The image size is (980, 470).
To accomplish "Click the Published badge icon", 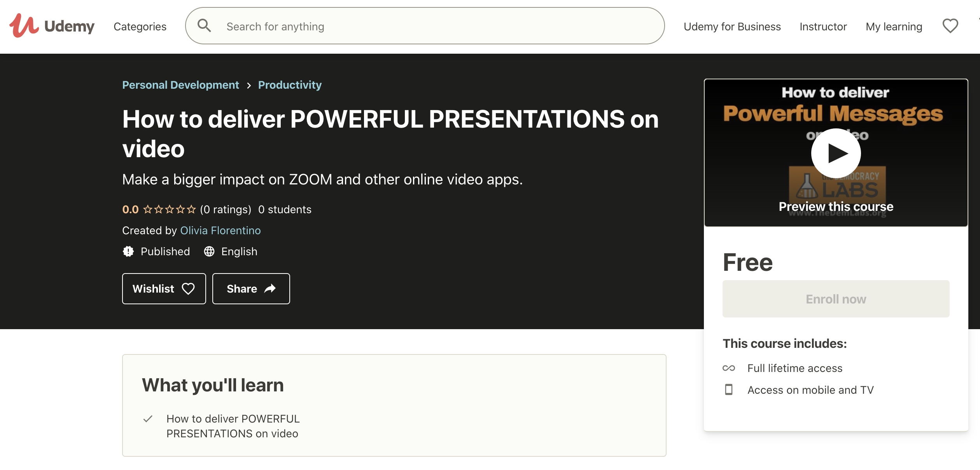I will (128, 251).
